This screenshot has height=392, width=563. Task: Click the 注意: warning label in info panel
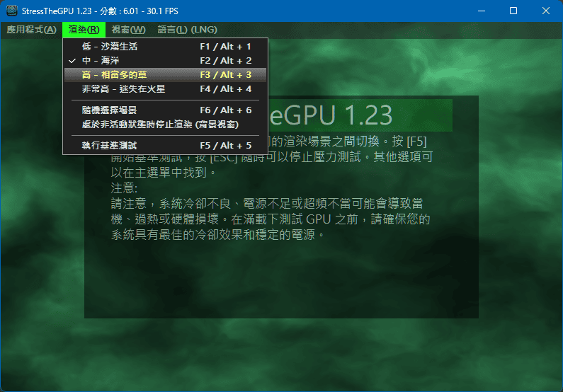tap(124, 188)
